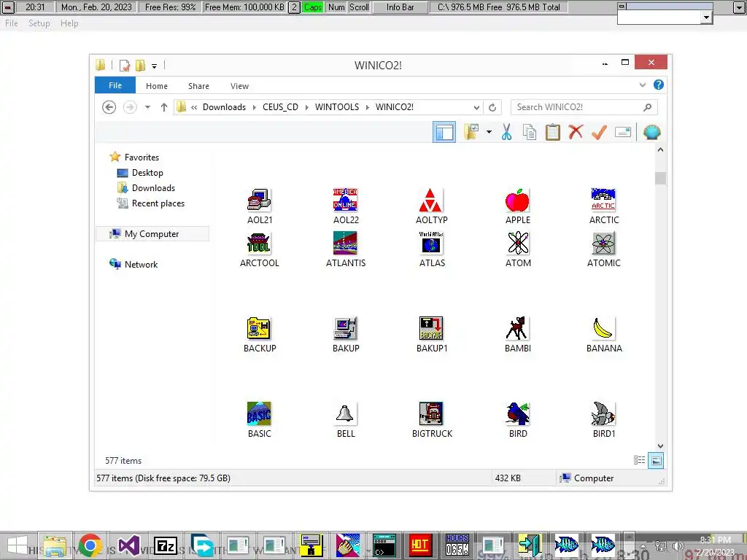The image size is (747, 560).
Task: Open the Setup menu in top bar
Action: pos(39,23)
